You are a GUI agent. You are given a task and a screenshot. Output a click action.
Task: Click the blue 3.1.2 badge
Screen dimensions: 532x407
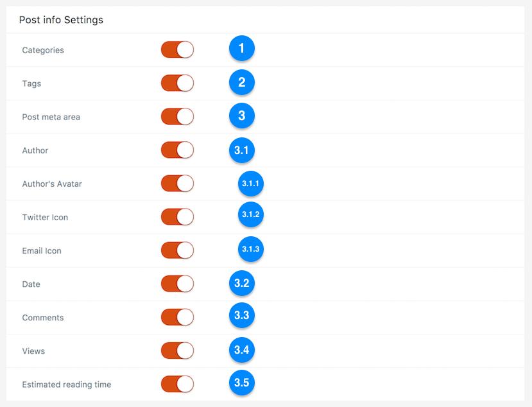[x=251, y=214]
